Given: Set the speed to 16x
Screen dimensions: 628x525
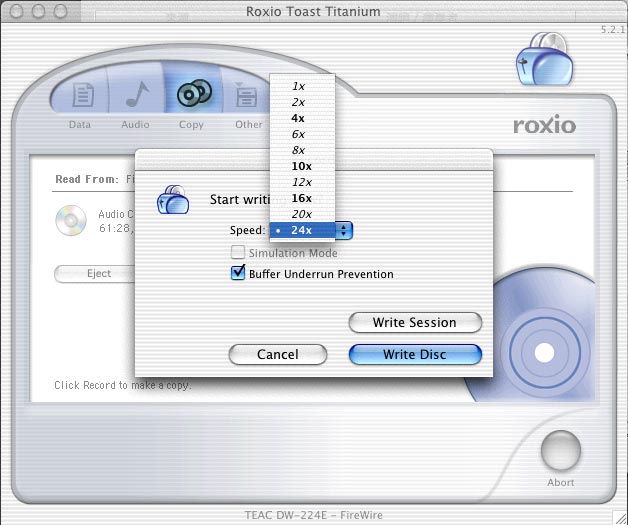Looking at the screenshot, I should (302, 198).
